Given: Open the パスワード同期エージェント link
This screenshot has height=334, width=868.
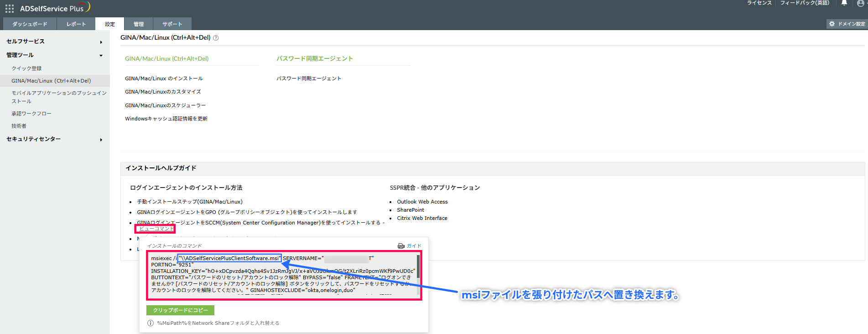Looking at the screenshot, I should click(x=309, y=78).
